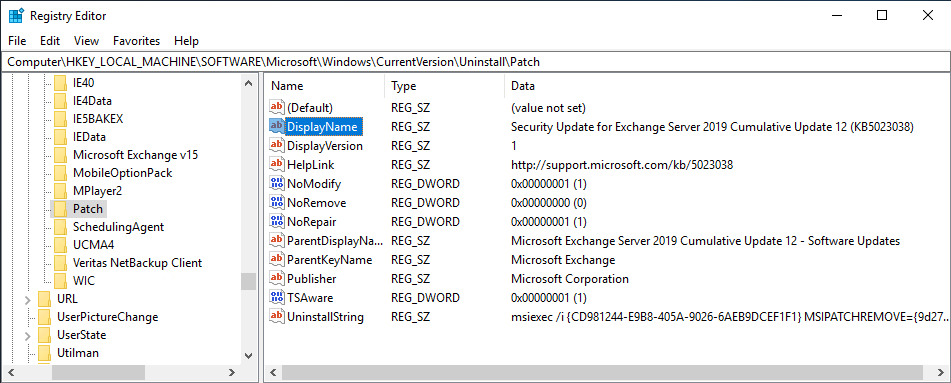Click the UserState folder icon

point(44,335)
